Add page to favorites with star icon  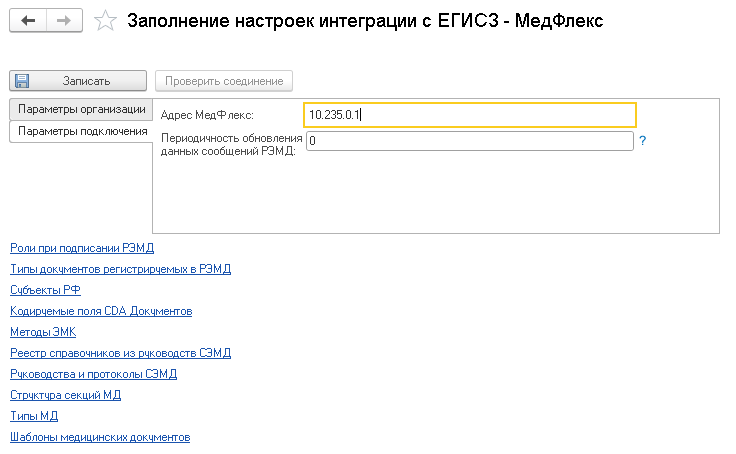click(x=104, y=20)
